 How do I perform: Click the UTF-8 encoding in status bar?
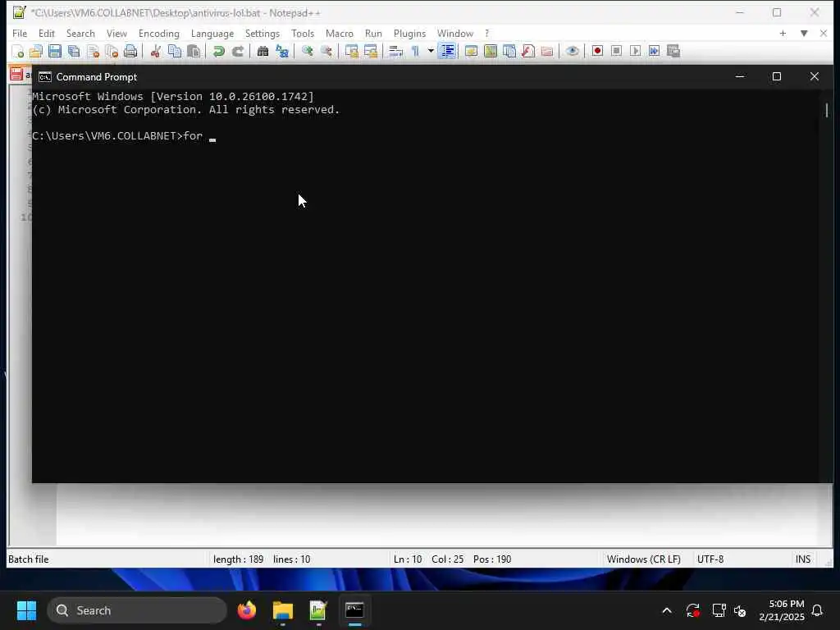tap(710, 559)
